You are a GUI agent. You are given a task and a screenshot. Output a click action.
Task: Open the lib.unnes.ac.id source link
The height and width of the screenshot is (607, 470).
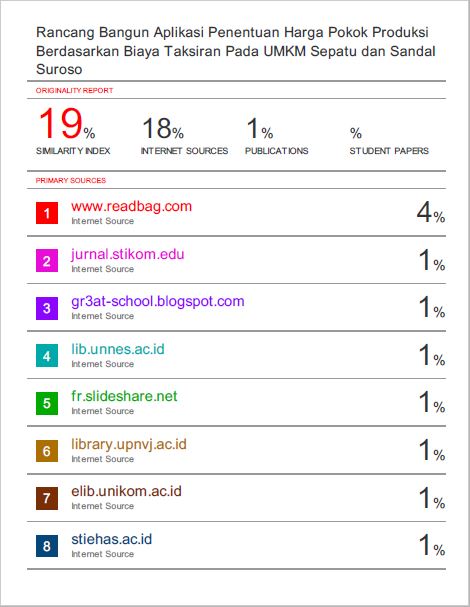[118, 349]
